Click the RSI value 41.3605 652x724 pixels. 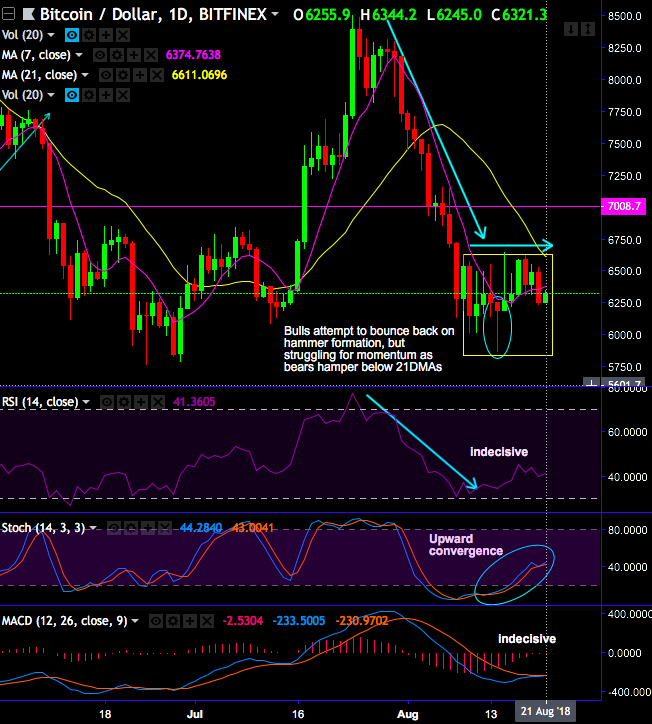point(194,402)
